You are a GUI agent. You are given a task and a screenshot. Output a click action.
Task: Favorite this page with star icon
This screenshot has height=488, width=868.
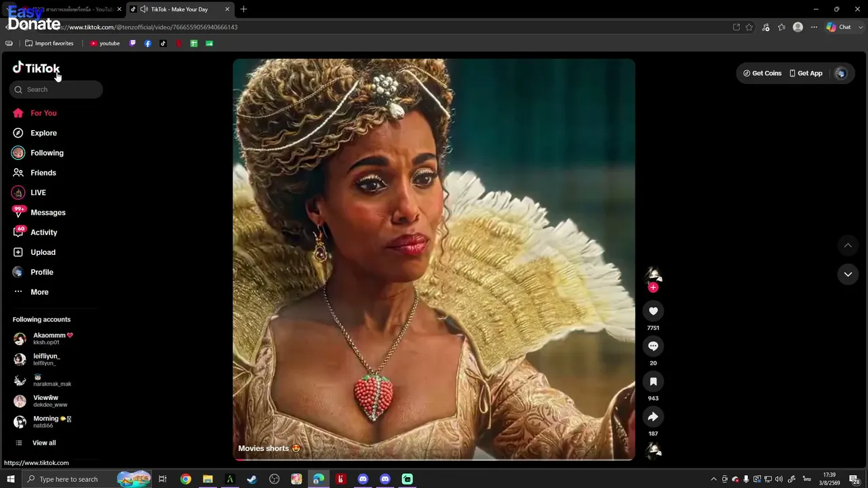749,27
